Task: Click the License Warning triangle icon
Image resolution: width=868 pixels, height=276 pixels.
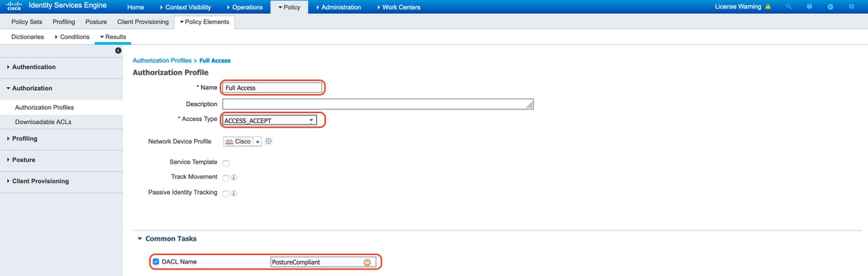Action: pyautogui.click(x=767, y=7)
